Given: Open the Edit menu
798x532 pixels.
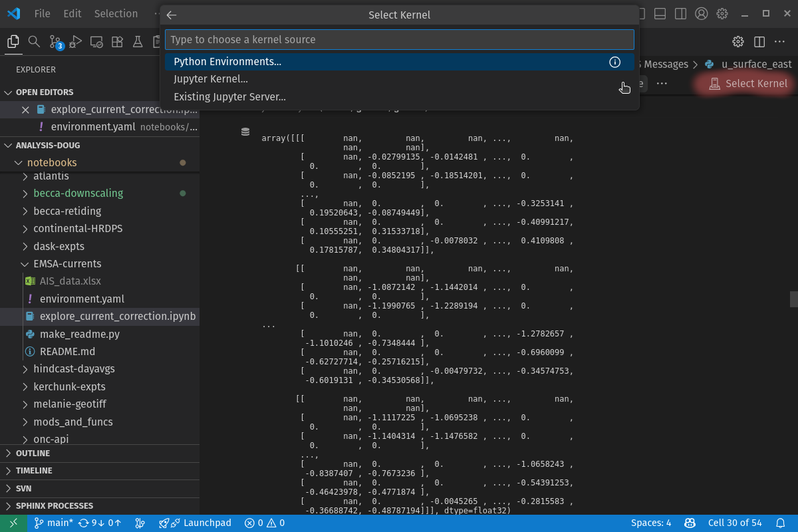Looking at the screenshot, I should pyautogui.click(x=72, y=13).
